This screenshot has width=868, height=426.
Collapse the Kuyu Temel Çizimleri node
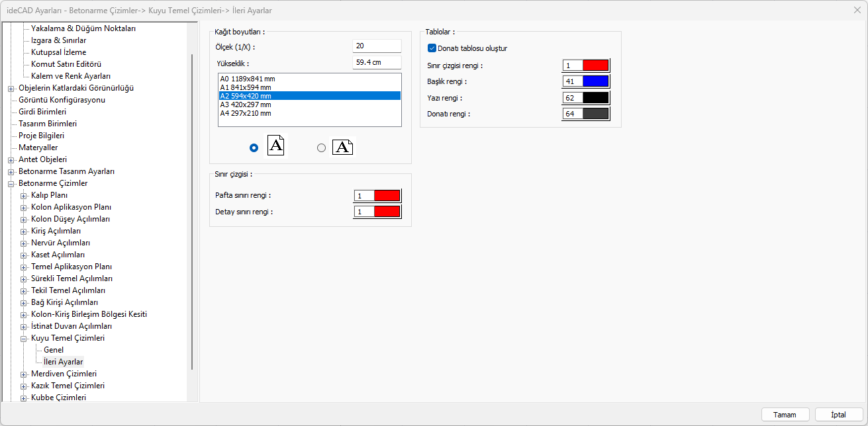pos(24,338)
